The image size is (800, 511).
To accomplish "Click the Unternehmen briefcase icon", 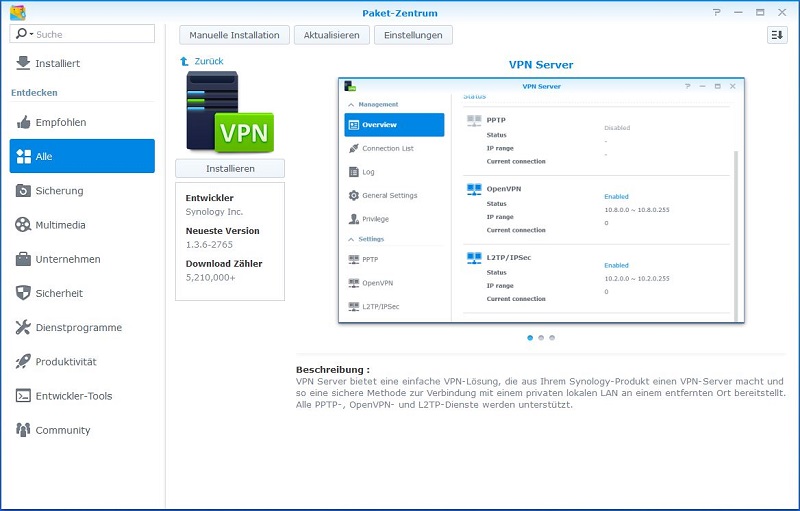I will [x=23, y=259].
